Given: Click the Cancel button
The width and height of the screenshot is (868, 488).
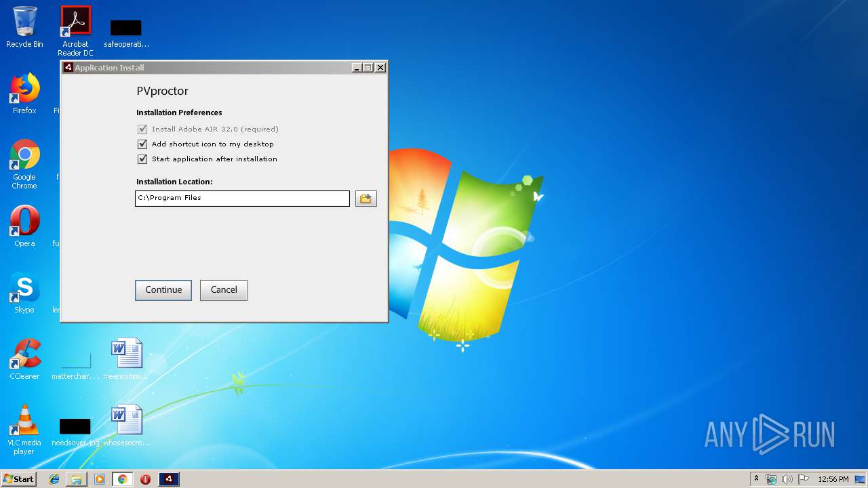Looking at the screenshot, I should tap(224, 290).
